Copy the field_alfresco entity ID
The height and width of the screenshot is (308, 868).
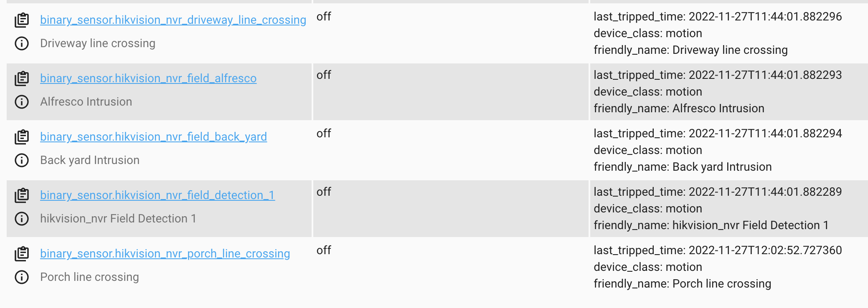pos(21,78)
